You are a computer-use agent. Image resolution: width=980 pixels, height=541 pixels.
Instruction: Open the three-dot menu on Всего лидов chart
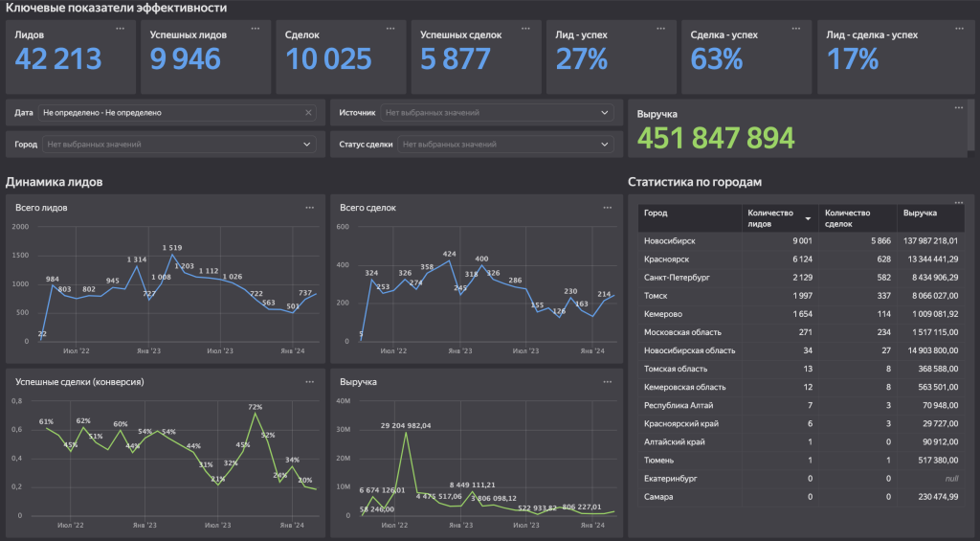click(x=309, y=207)
